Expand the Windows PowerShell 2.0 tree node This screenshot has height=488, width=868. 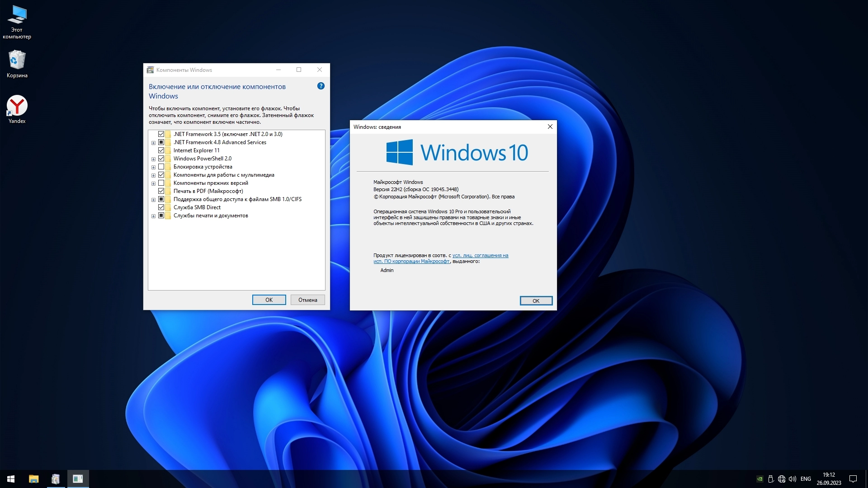click(x=153, y=159)
